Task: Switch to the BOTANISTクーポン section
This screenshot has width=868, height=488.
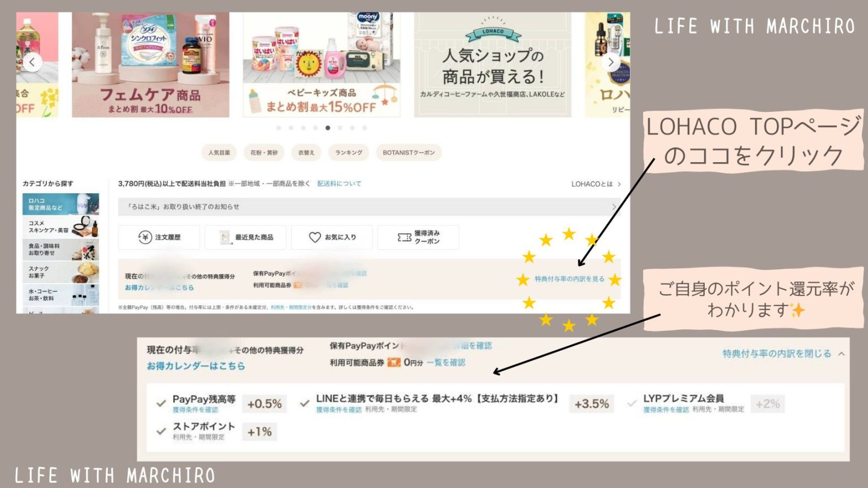Action: coord(409,152)
